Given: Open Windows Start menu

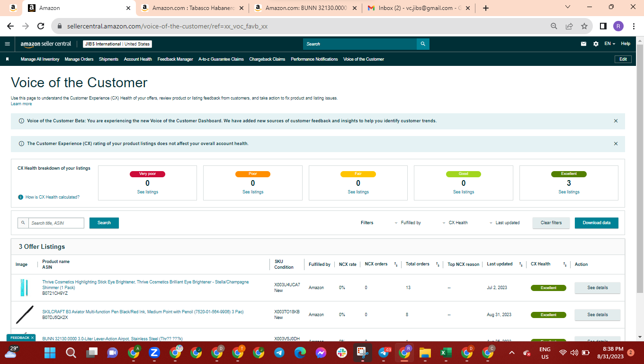Looking at the screenshot, I should click(x=50, y=353).
